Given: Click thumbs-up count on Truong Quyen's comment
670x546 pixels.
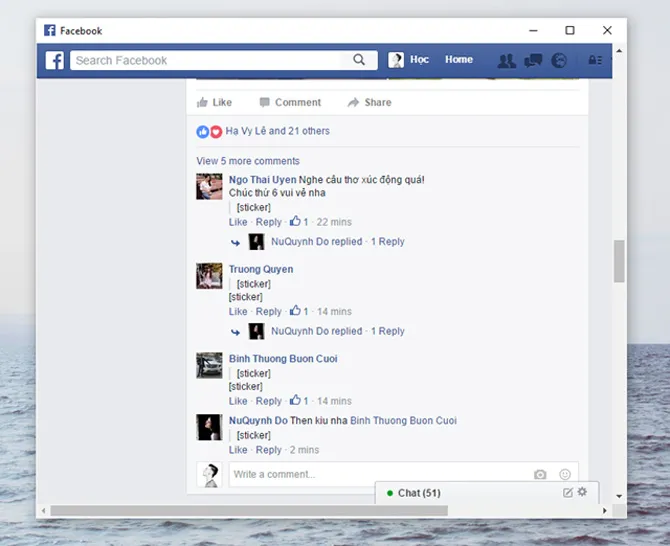Looking at the screenshot, I should pos(299,311).
